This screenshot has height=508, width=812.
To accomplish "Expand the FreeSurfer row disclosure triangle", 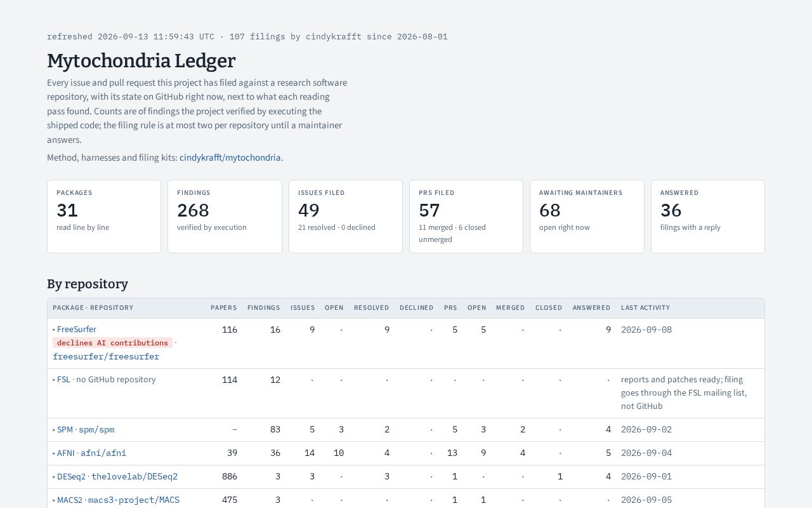I will point(55,330).
